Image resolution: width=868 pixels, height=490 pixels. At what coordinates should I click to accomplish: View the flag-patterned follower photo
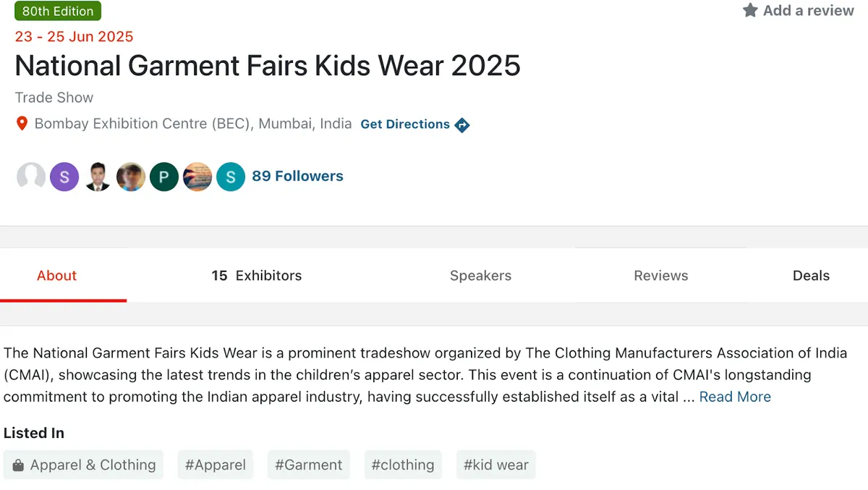197,177
